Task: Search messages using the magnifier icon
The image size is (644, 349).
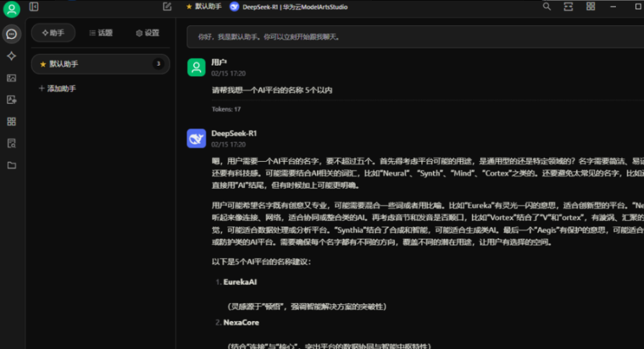Action: (547, 6)
